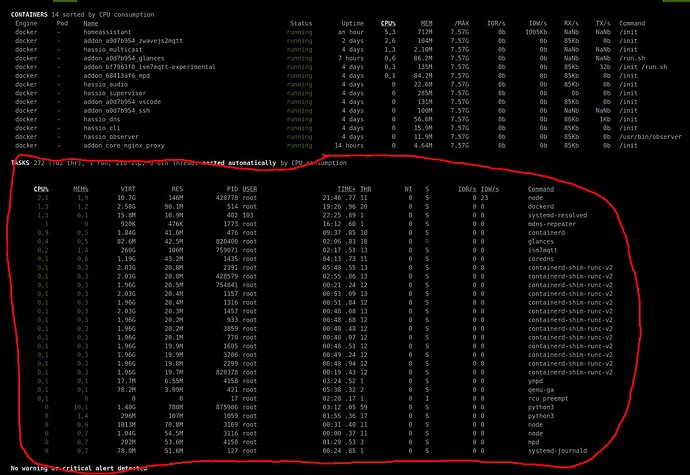The image size is (690, 475).
Task: Click the TIME+ column header
Action: (x=345, y=188)
